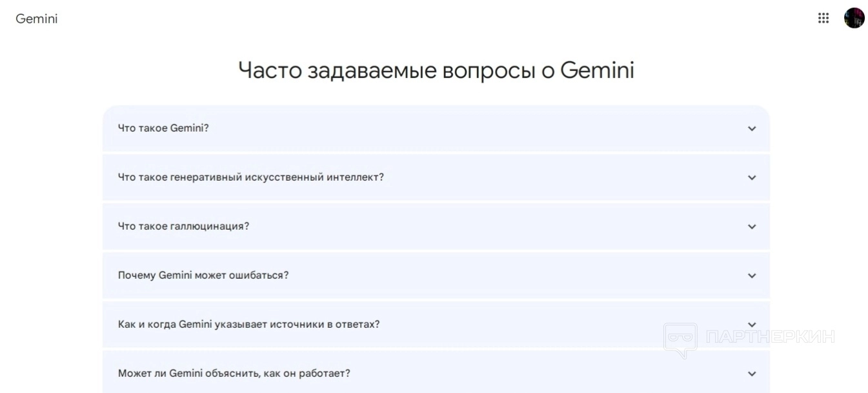Open "Может ли Gemini объяснить, как он работает?"

click(234, 373)
